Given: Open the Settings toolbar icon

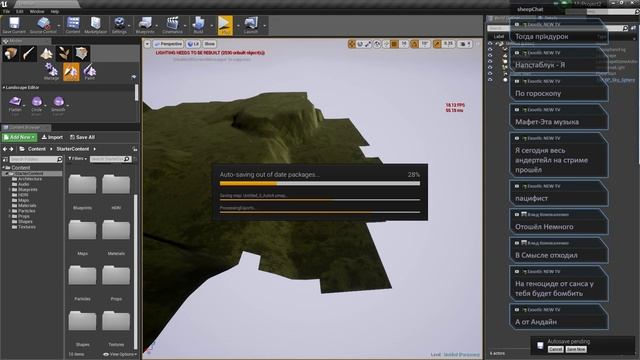Looking at the screenshot, I should click(119, 25).
